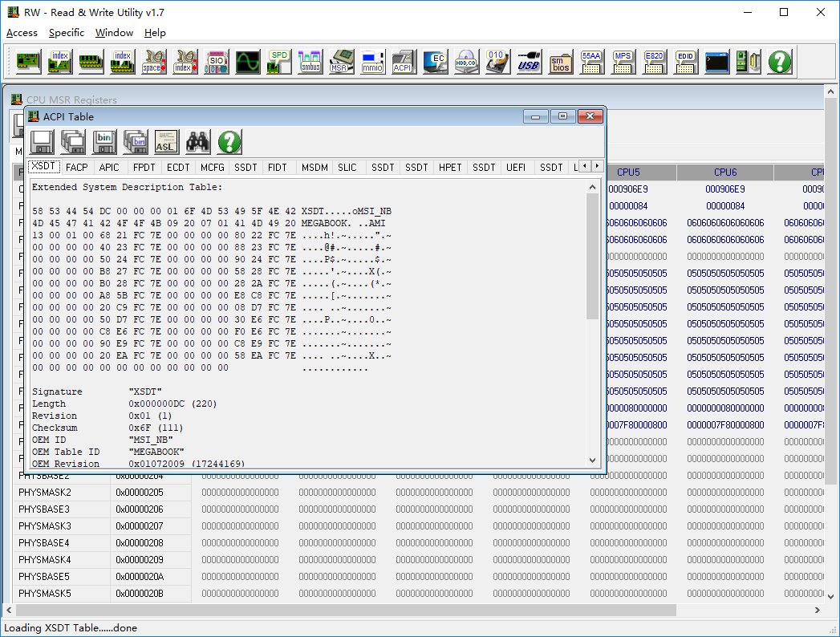This screenshot has width=840, height=637.
Task: Click the ASL export icon in ACPI Table
Action: pyautogui.click(x=166, y=142)
